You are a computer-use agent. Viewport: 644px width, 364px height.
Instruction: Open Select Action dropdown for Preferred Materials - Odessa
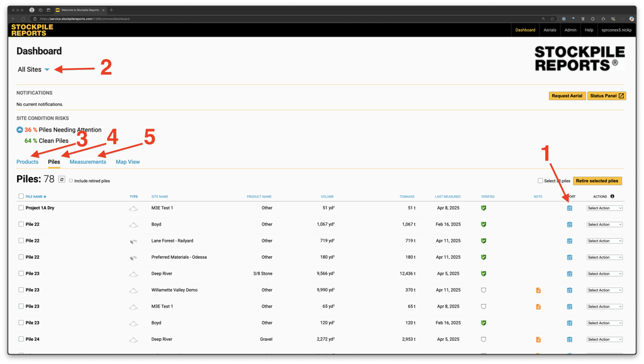(x=604, y=258)
